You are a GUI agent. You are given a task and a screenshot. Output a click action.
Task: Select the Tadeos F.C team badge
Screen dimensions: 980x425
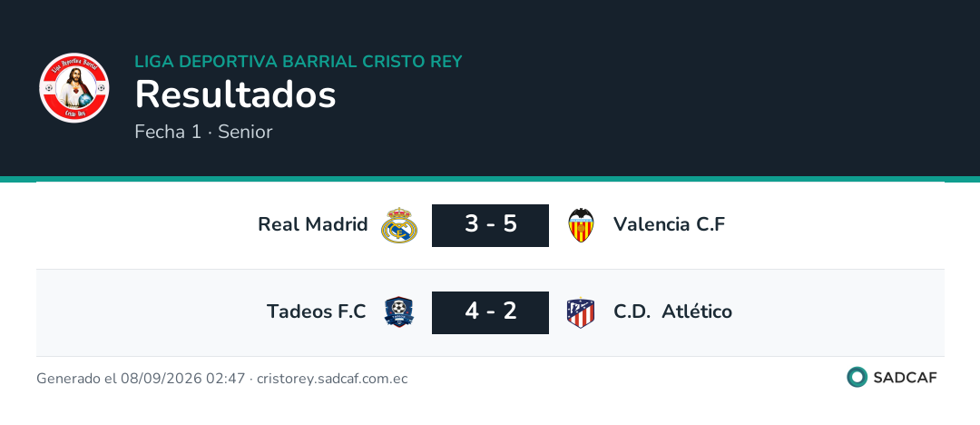(x=399, y=312)
